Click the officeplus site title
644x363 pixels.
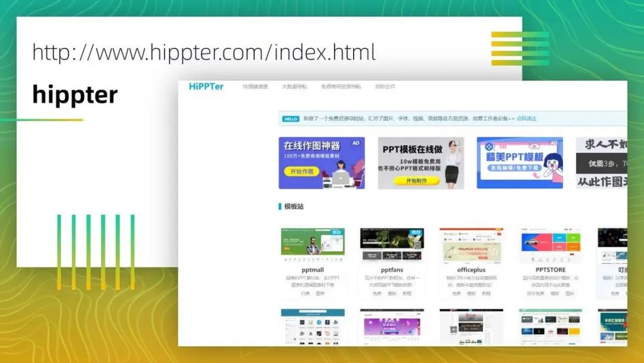471,270
